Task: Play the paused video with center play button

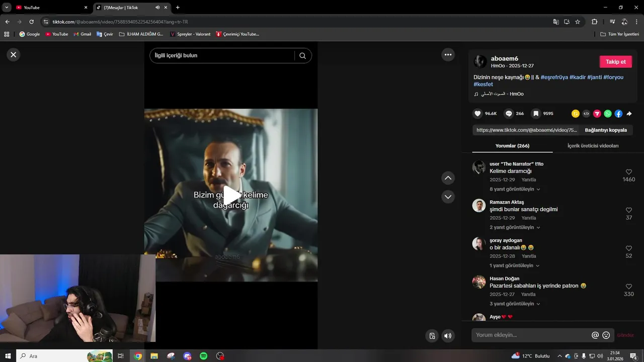Action: coord(231,196)
